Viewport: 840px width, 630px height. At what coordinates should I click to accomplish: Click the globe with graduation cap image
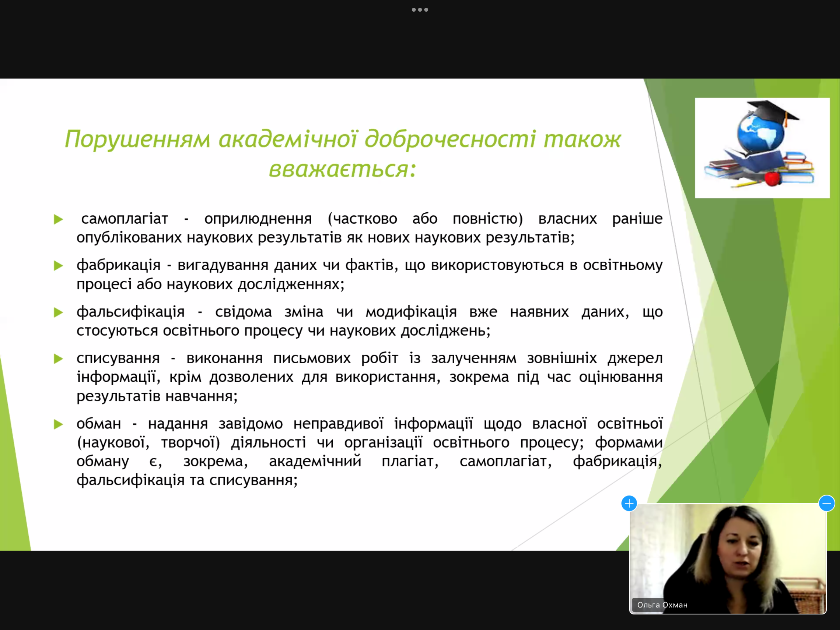(762, 148)
